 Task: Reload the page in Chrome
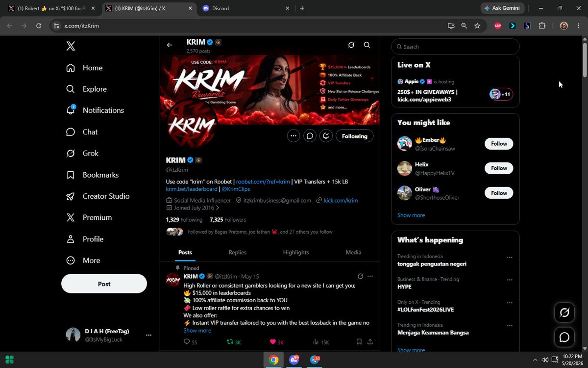point(39,26)
